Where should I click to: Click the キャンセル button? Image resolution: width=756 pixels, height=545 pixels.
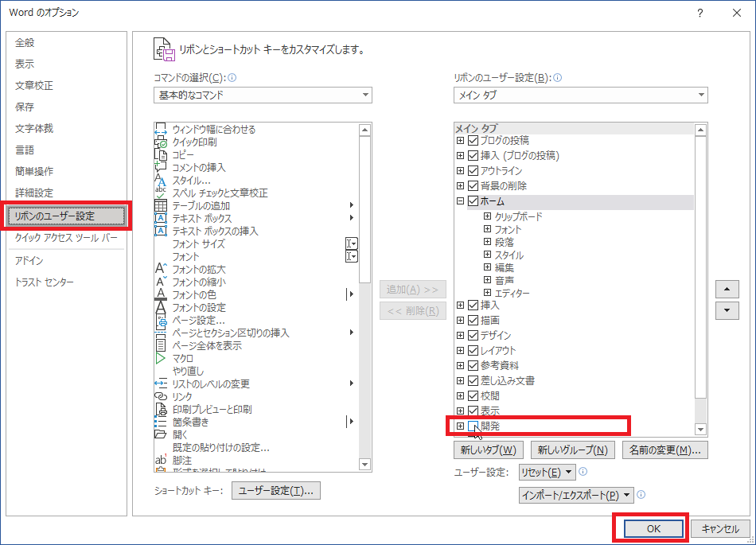click(720, 528)
